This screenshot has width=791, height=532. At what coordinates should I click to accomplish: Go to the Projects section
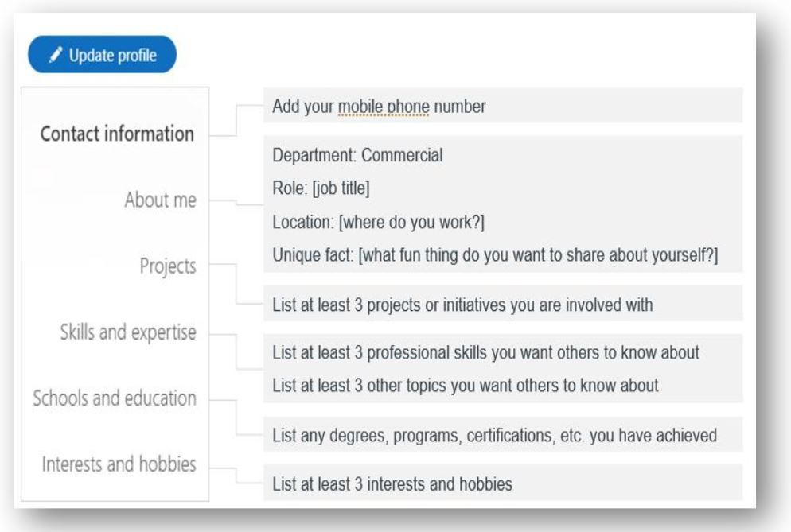[168, 266]
